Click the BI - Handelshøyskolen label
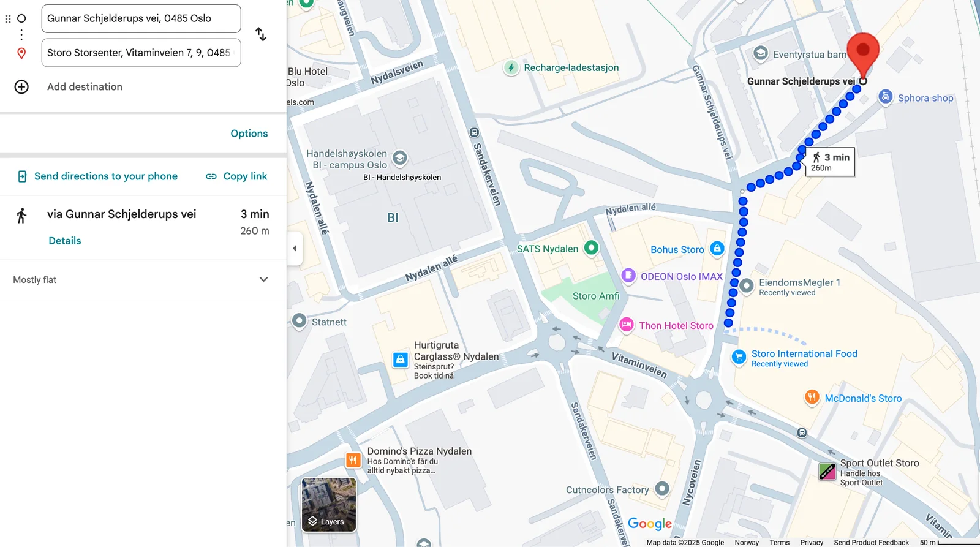This screenshot has width=980, height=547. click(402, 178)
